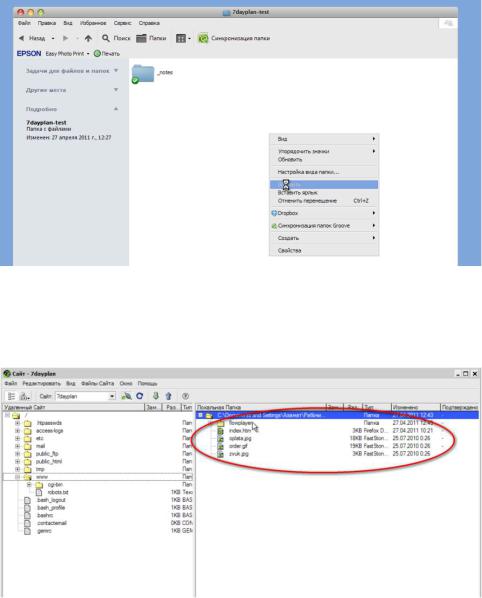The image size is (482, 598).
Task: Start Синхронизация папки Groove sync
Action: click(x=235, y=38)
